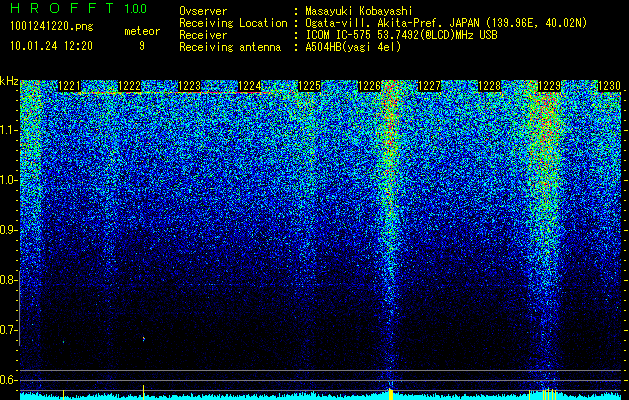The height and width of the screenshot is (400, 629).
Task: Click the Receiving antenna label
Action: click(x=230, y=47)
